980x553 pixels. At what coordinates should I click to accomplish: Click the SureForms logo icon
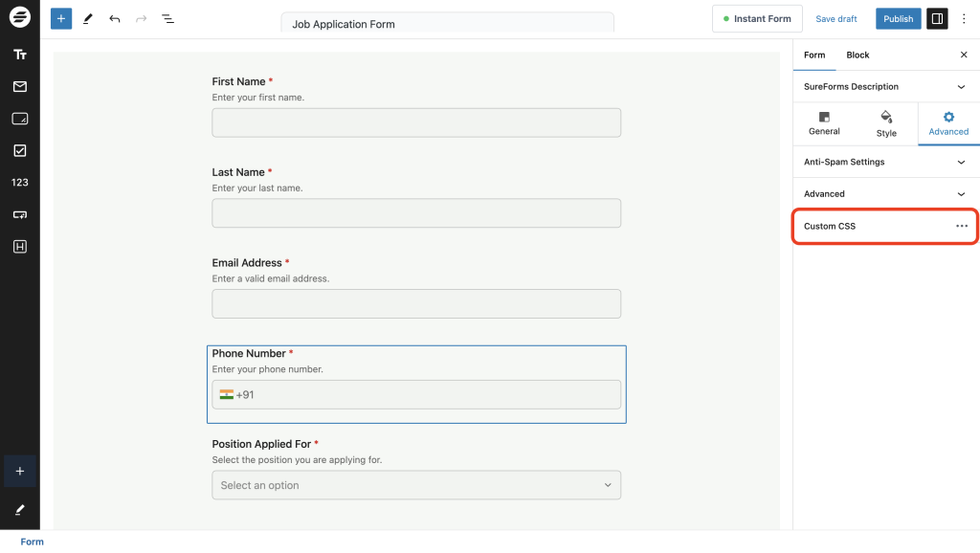click(x=19, y=17)
